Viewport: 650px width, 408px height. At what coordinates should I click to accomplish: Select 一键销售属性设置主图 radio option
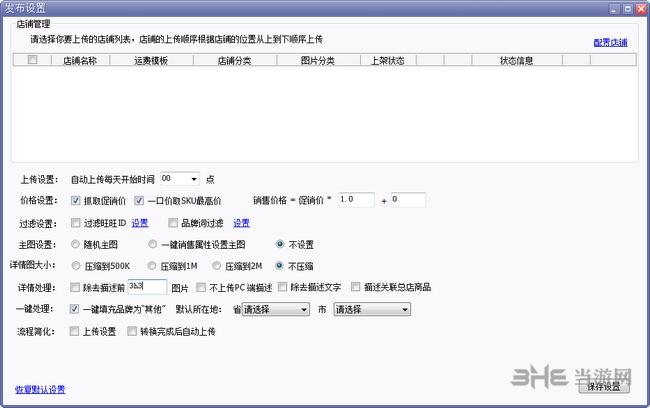tap(153, 244)
